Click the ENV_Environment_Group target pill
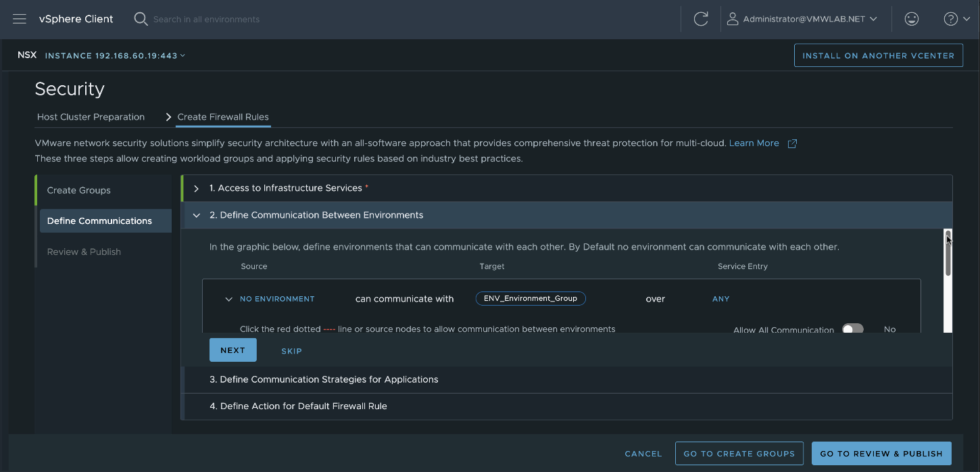The width and height of the screenshot is (980, 472). coord(531,298)
